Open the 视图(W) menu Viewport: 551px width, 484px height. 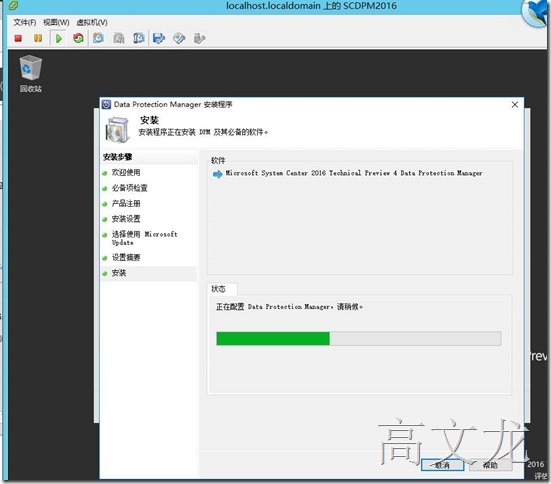click(56, 22)
